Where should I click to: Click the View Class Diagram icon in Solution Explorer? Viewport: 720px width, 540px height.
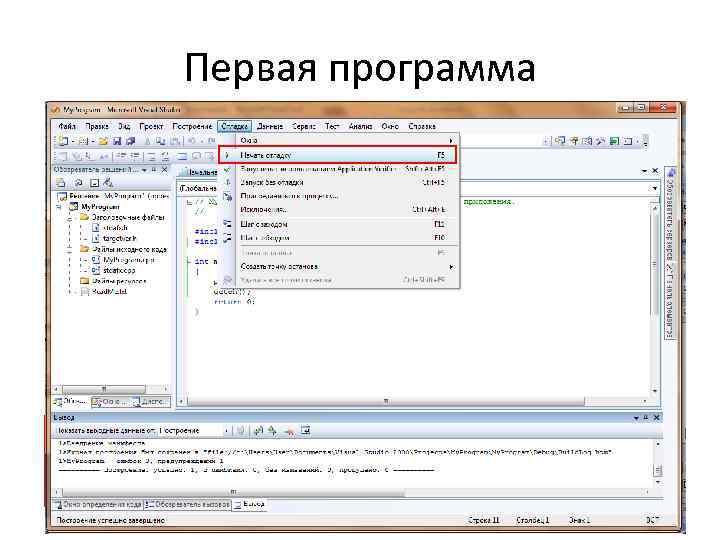[108, 183]
